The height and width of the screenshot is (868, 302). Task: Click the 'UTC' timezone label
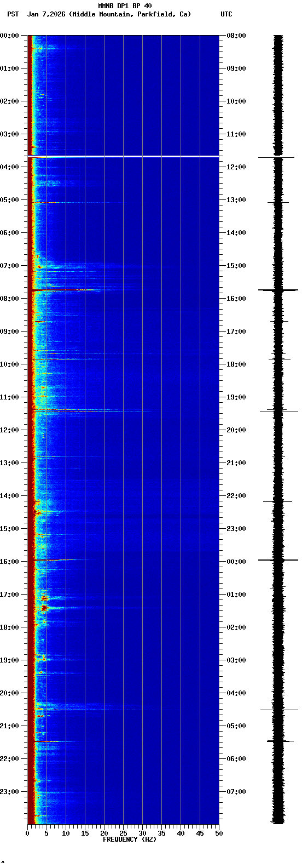pyautogui.click(x=226, y=14)
